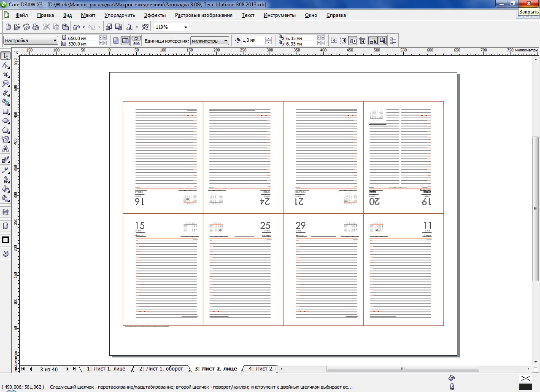Choose the Rectangle tool in the toolbox

(5, 112)
